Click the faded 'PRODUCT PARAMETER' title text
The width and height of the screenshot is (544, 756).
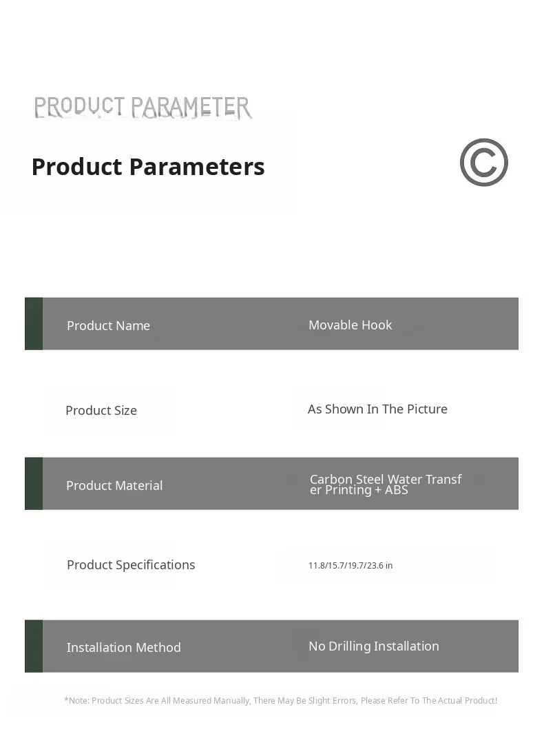[143, 107]
